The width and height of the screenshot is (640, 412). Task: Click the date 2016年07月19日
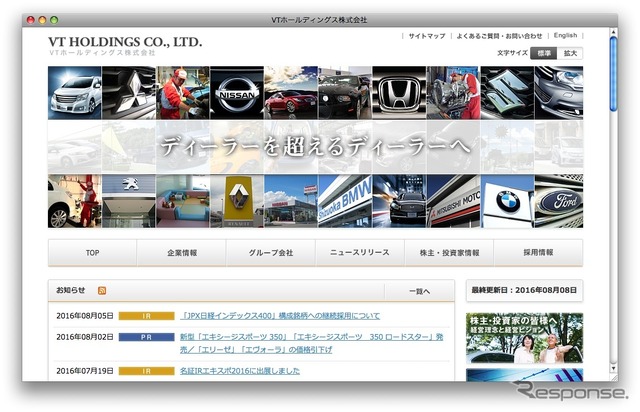(x=85, y=371)
